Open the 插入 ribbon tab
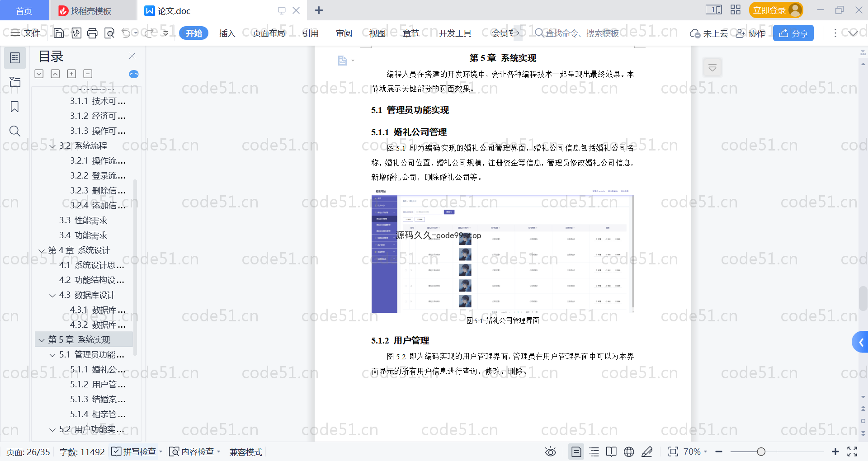Screen dimensions: 868x461 [x=227, y=33]
